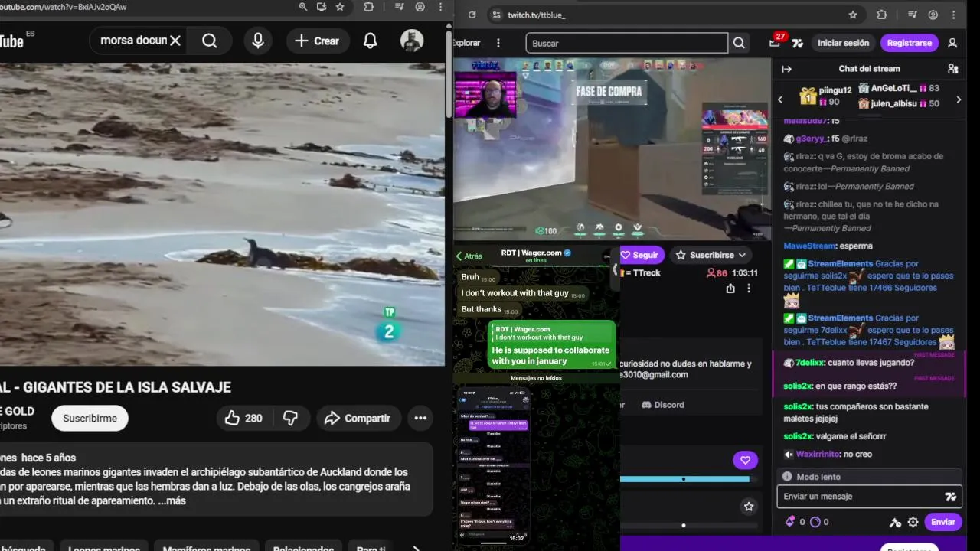This screenshot has height=551, width=980.
Task: Click the Twitch search magnifier button
Action: (x=739, y=43)
